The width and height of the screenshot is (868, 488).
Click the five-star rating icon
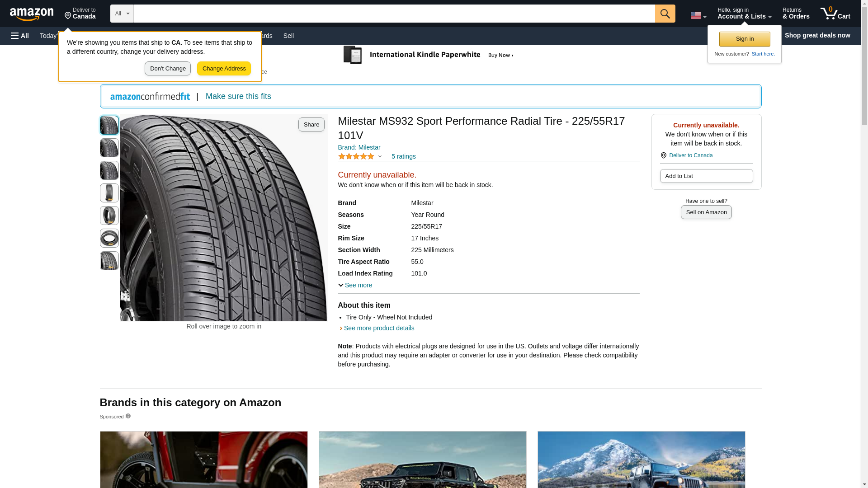tap(357, 156)
